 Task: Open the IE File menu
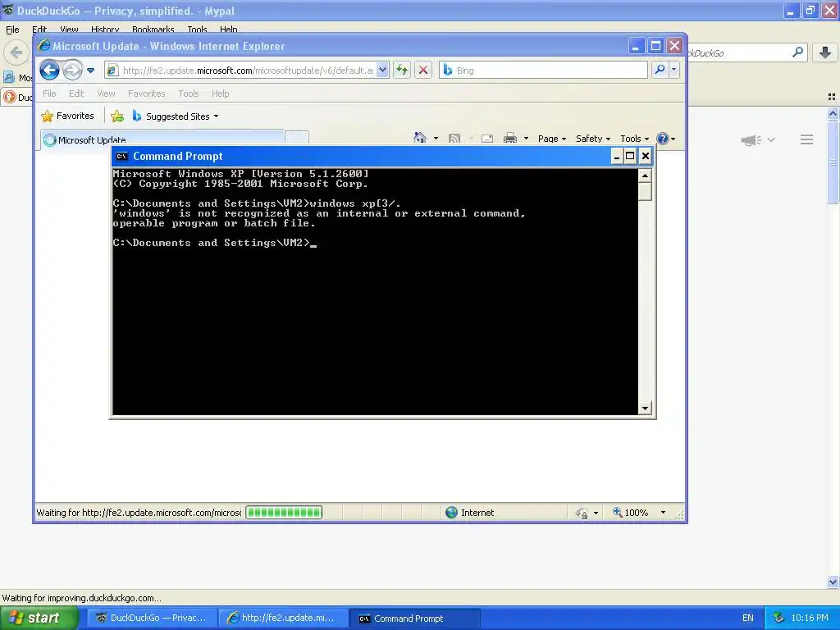49,94
